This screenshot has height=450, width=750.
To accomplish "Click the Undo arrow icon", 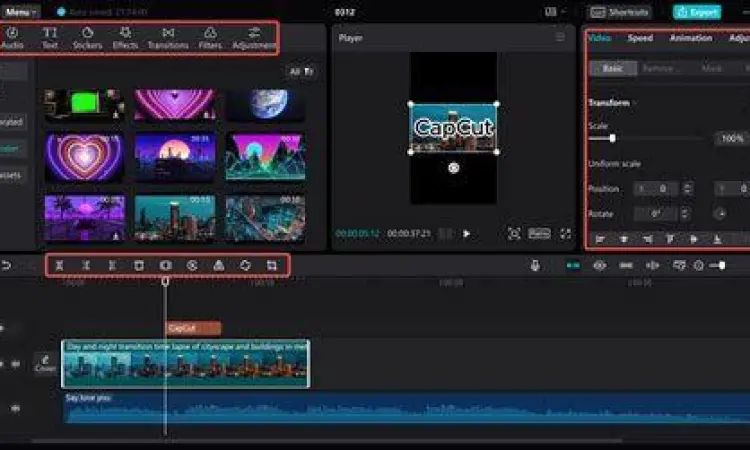I will [x=6, y=265].
